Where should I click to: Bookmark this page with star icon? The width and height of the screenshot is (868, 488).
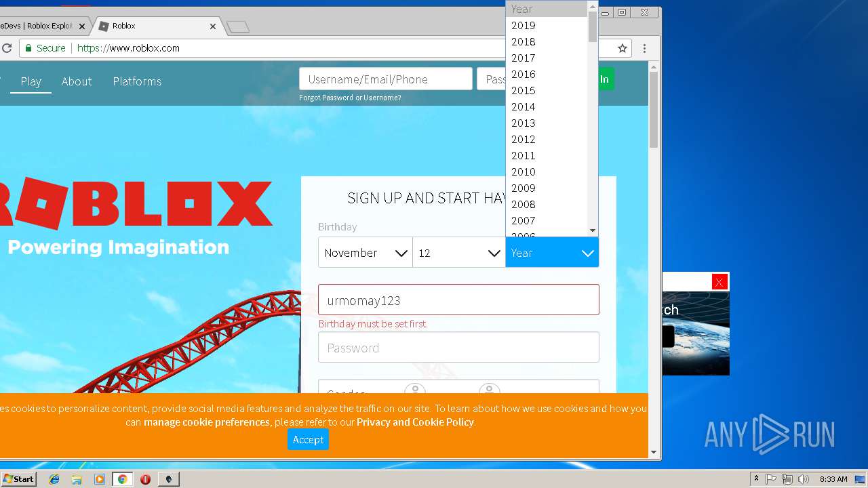(x=622, y=48)
